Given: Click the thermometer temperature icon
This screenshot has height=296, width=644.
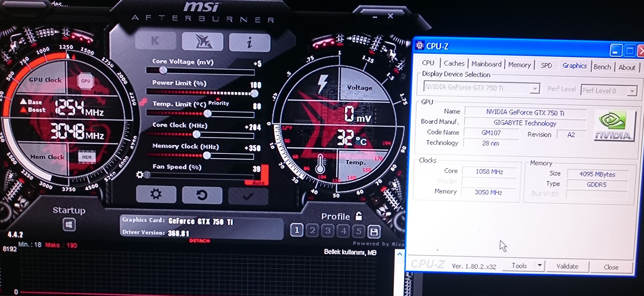Looking at the screenshot, I should click(x=320, y=164).
